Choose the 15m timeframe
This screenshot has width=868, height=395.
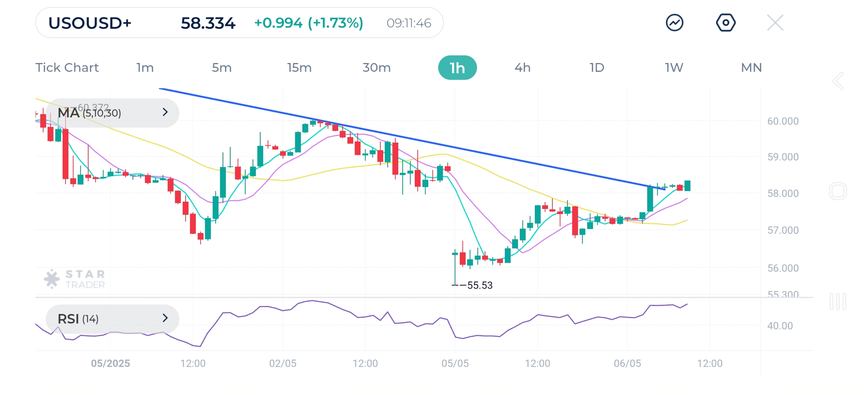tap(299, 68)
